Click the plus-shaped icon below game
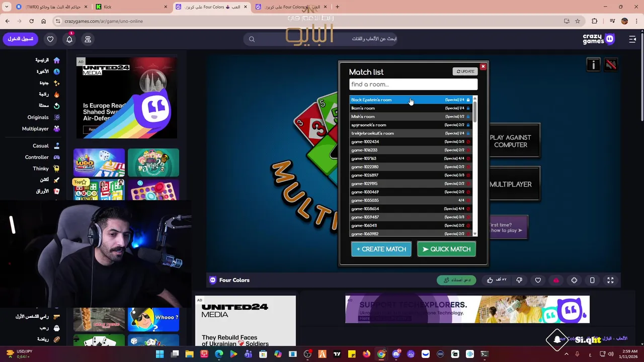The width and height of the screenshot is (644, 362). click(x=574, y=280)
